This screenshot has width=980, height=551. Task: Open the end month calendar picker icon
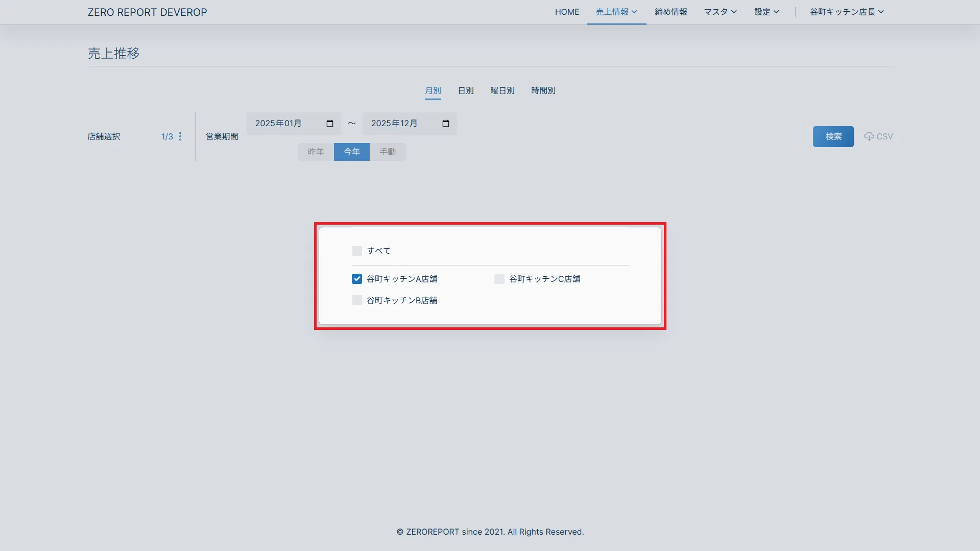[446, 124]
